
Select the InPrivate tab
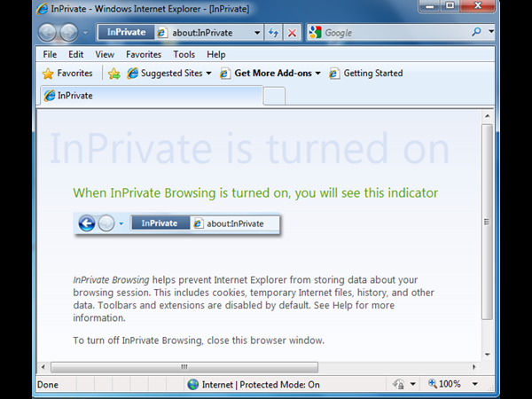pos(152,96)
